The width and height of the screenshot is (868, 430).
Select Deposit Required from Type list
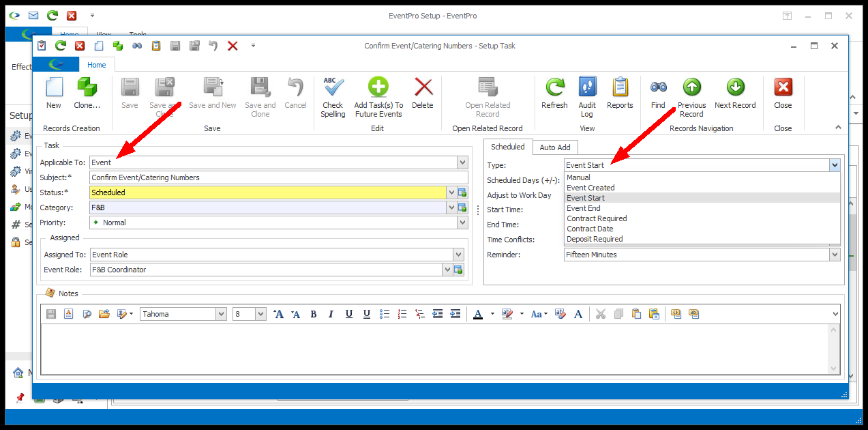click(702, 239)
